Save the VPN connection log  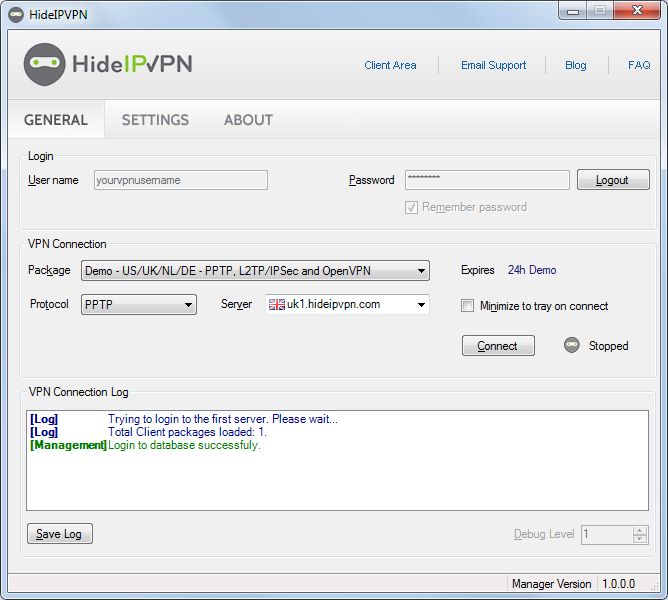(59, 534)
